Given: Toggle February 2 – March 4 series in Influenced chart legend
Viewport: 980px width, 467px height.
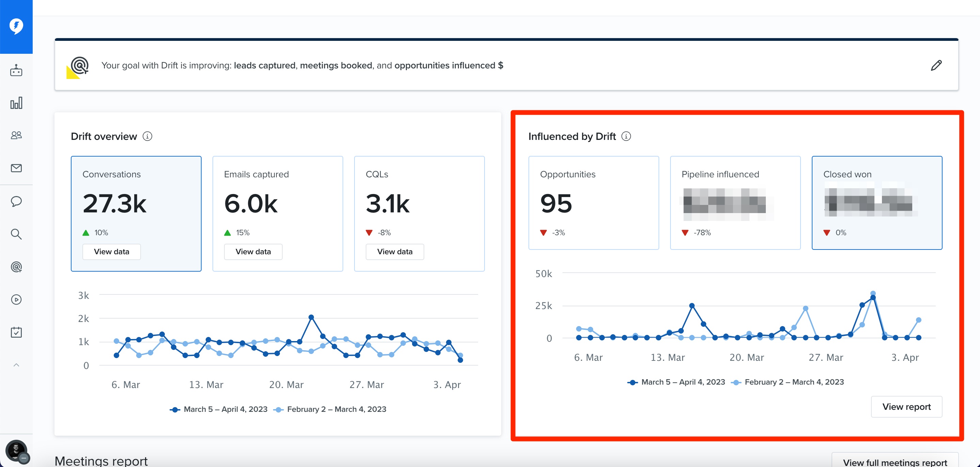Looking at the screenshot, I should point(788,382).
